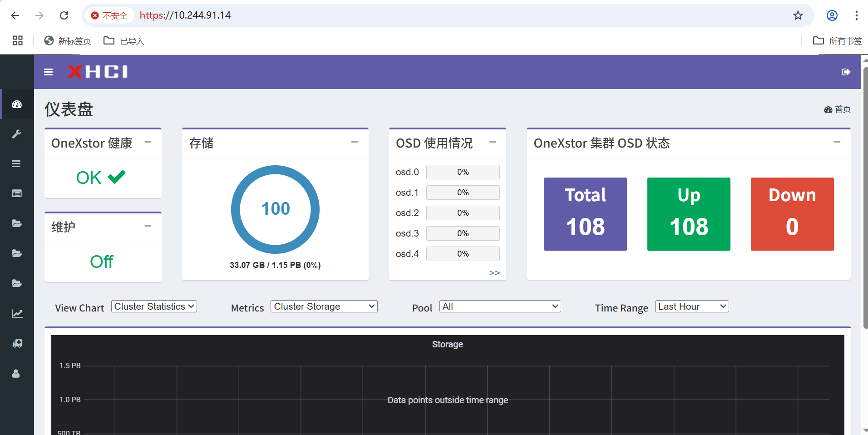Bookmark this page with star icon
The image size is (868, 435).
[x=798, y=15]
